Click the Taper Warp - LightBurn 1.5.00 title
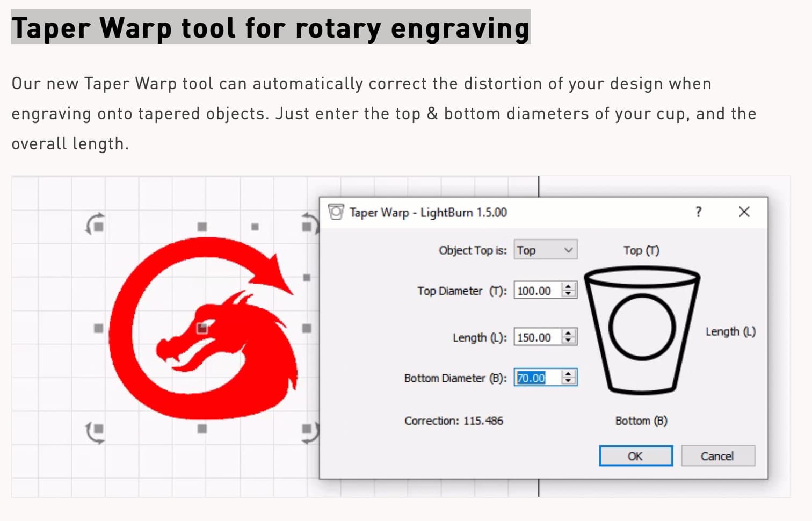This screenshot has height=521, width=812. coord(428,212)
